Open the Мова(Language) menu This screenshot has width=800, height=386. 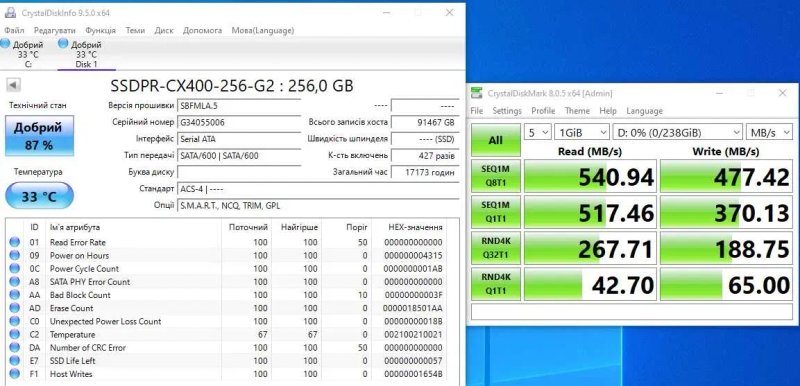point(263,31)
